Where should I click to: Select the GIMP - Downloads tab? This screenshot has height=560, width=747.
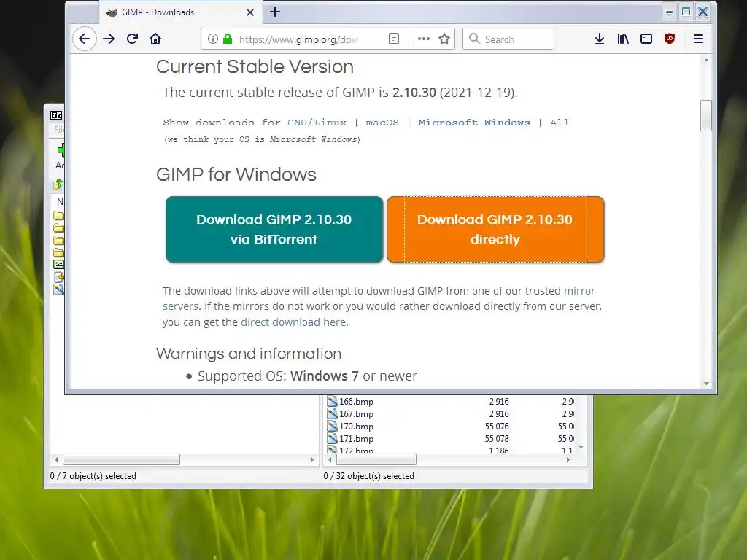click(181, 12)
